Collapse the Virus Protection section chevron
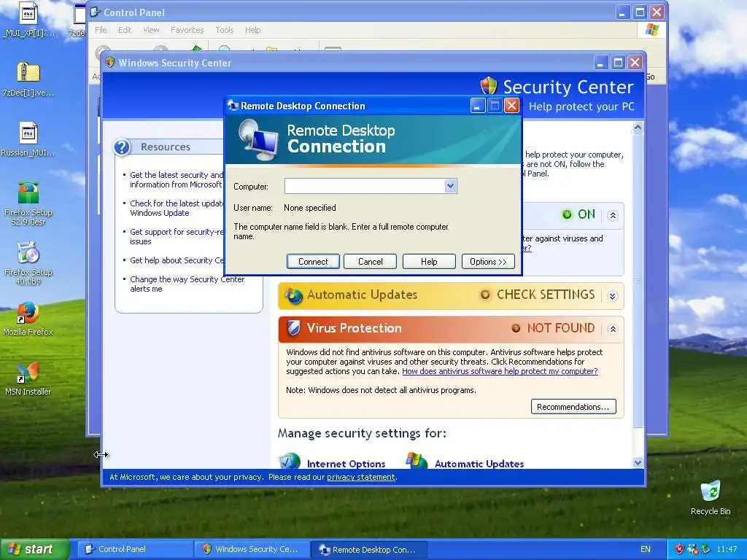 613,329
